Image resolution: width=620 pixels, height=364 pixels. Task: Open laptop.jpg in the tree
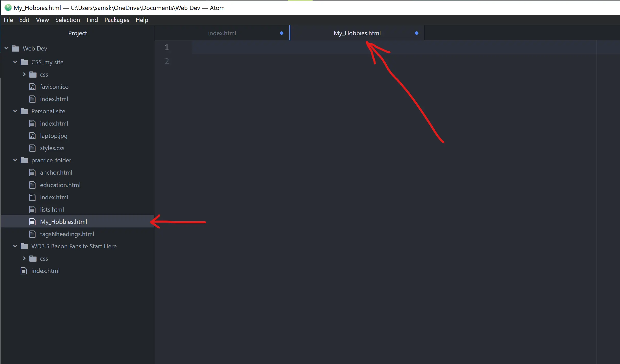tap(54, 136)
